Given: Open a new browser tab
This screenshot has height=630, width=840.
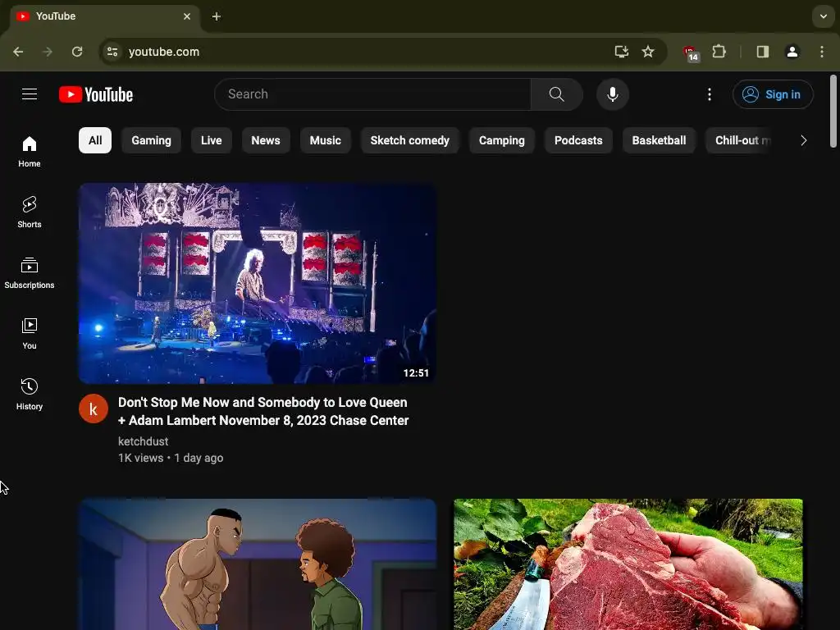Looking at the screenshot, I should click(x=217, y=16).
